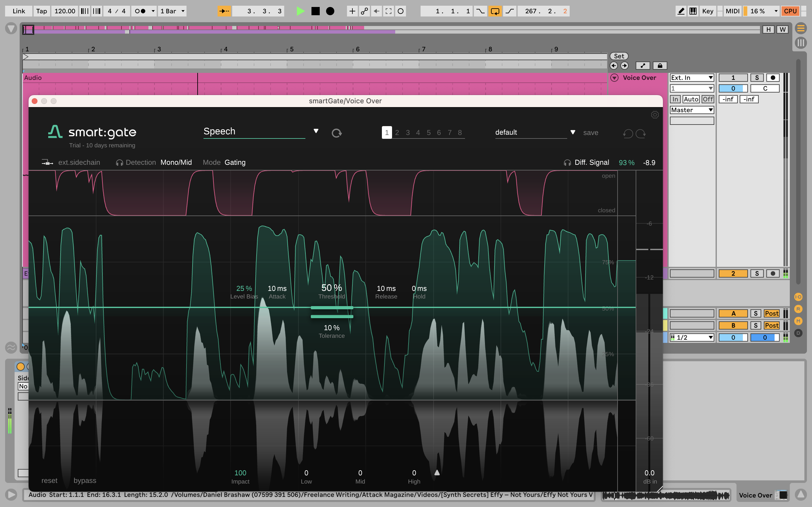Open the Speech profile dropdown
This screenshot has height=507, width=812.
[316, 131]
